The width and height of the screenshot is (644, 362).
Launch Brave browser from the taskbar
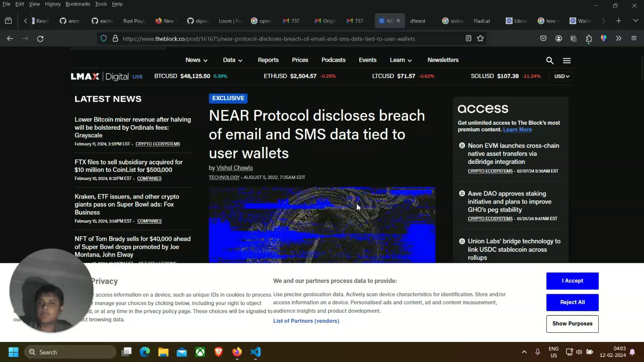[218, 352]
